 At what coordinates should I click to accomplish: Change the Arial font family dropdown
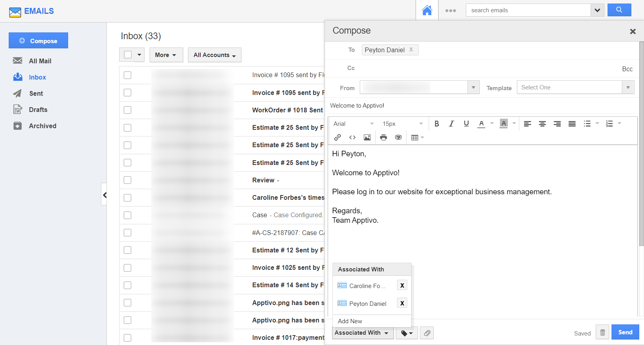(x=353, y=124)
